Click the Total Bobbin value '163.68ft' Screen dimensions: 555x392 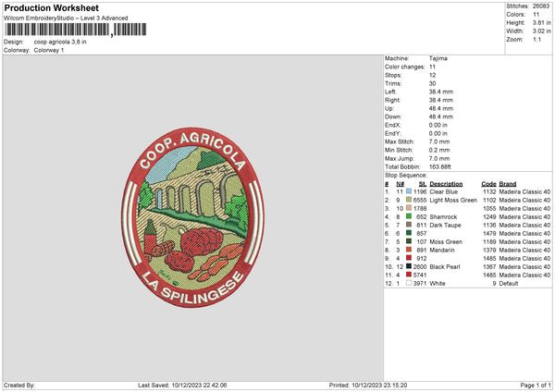[440, 166]
